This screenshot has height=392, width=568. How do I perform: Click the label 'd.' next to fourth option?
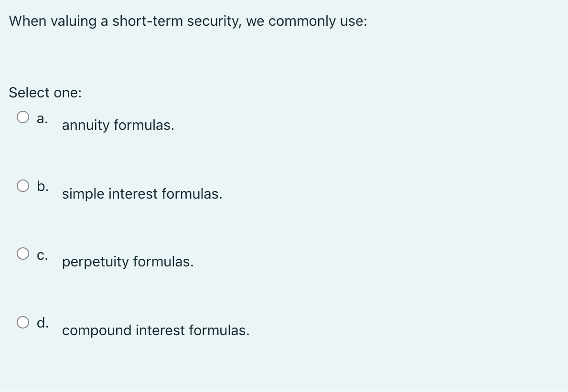(43, 323)
